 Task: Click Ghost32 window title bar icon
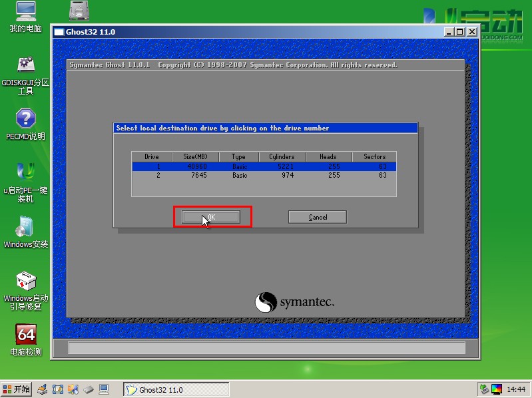point(59,32)
